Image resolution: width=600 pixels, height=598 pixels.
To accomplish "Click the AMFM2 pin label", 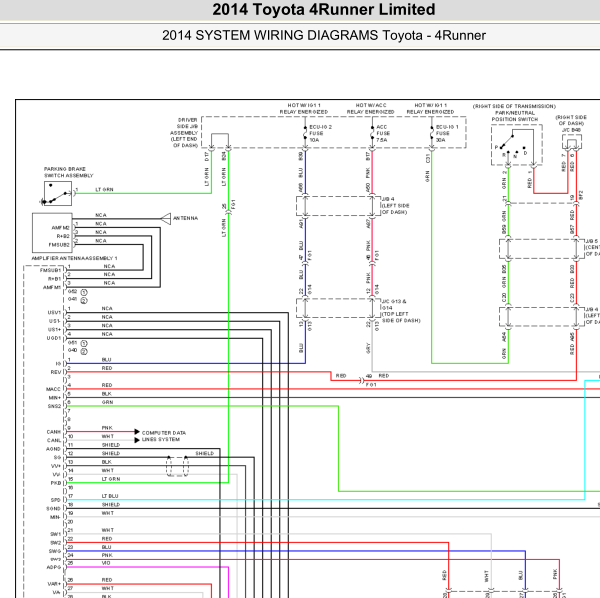I will coord(60,228).
